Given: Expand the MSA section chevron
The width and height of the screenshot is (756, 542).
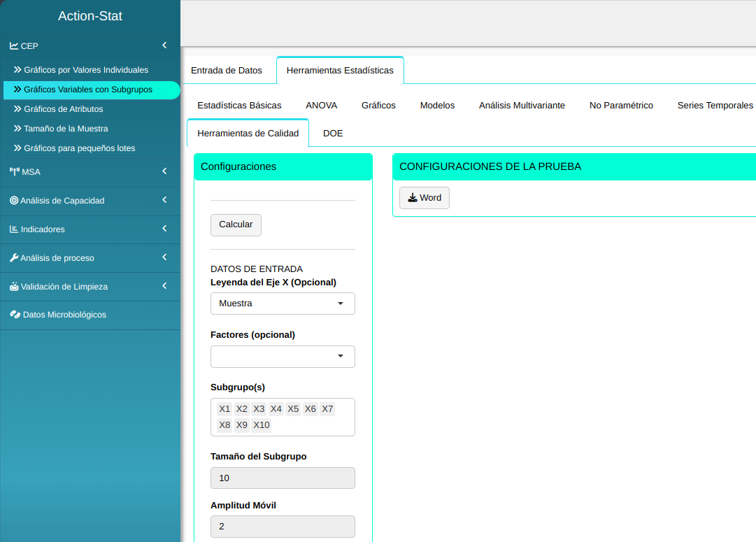Looking at the screenshot, I should pos(164,171).
